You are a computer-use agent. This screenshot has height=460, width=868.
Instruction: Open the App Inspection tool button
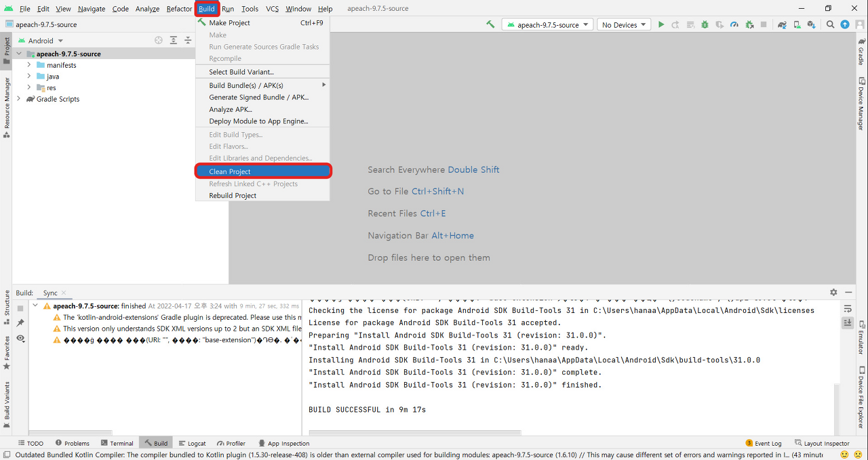(x=283, y=443)
